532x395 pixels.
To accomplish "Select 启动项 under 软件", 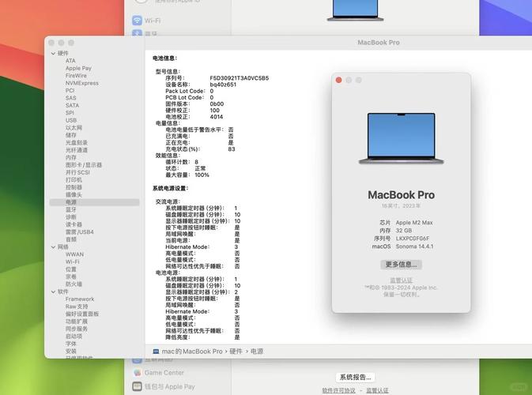I will pos(74,337).
